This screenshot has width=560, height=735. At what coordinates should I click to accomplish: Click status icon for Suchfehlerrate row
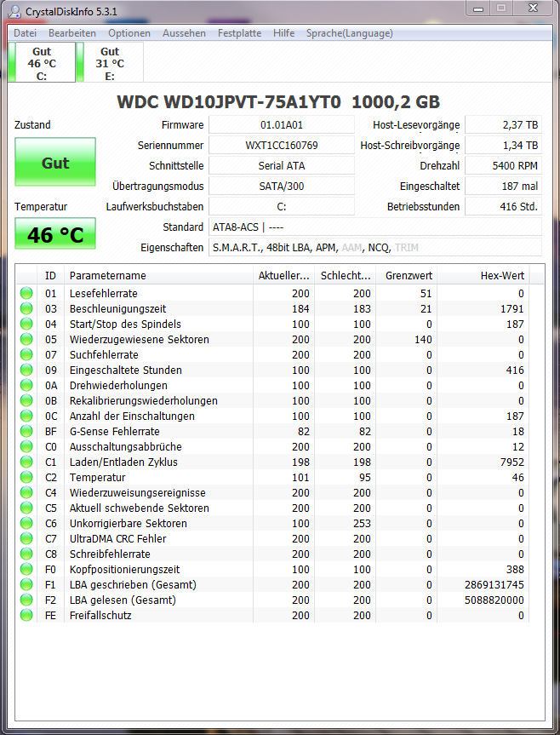26,355
